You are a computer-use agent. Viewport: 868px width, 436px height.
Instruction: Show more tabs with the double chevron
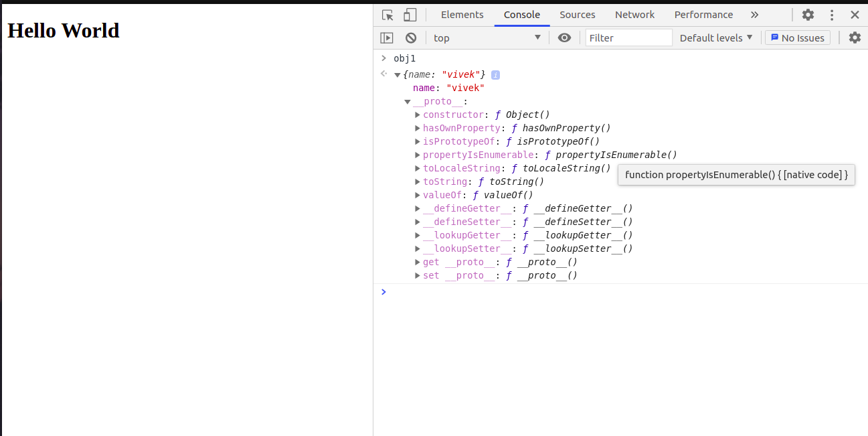click(755, 15)
